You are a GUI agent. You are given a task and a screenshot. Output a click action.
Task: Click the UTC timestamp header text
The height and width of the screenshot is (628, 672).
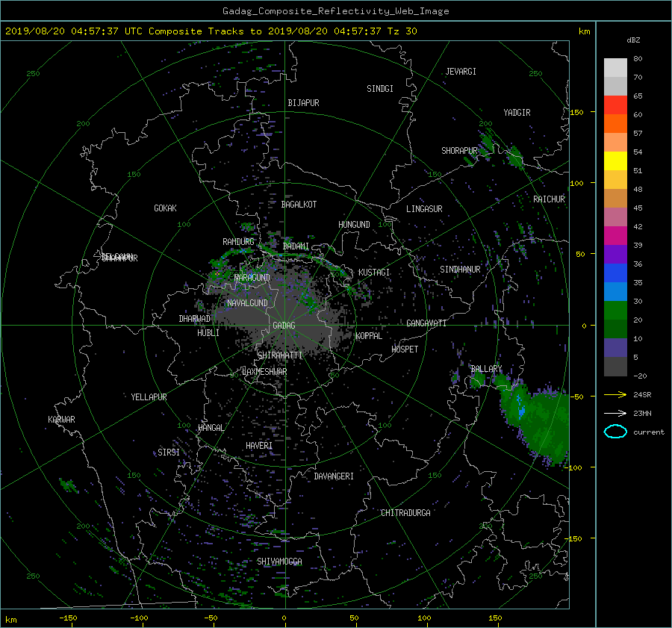(x=211, y=31)
